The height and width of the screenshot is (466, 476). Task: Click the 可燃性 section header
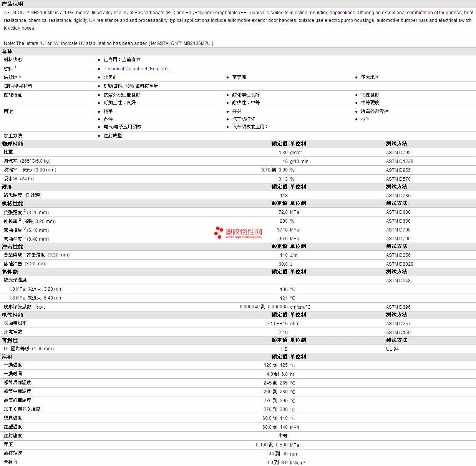click(x=10, y=340)
